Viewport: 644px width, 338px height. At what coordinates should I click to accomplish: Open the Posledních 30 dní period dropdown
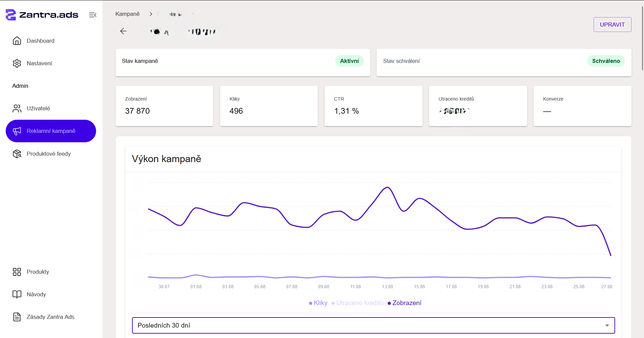click(373, 325)
